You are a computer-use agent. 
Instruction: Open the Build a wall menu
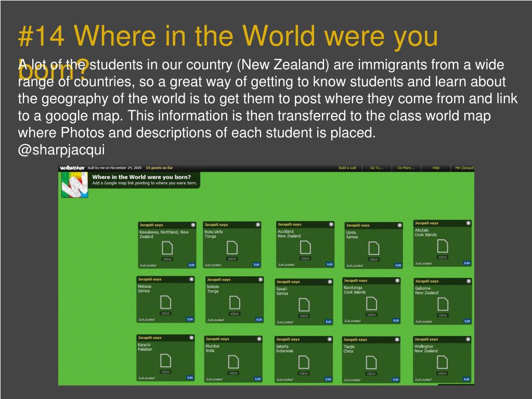point(347,168)
